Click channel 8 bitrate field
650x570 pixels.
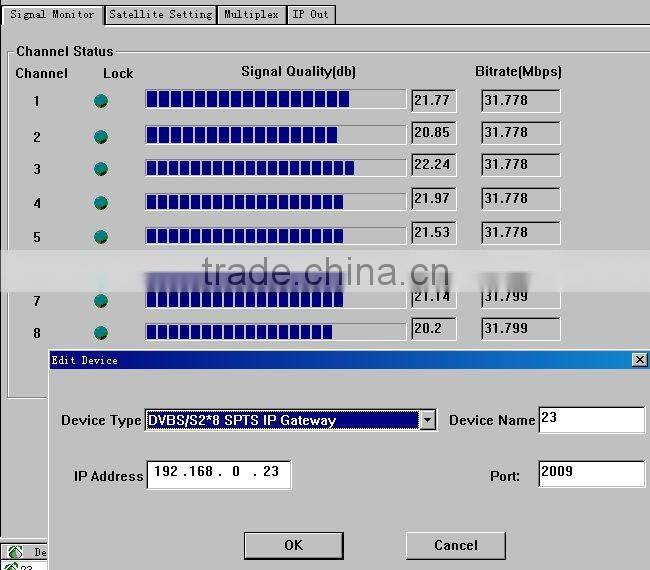pos(521,329)
